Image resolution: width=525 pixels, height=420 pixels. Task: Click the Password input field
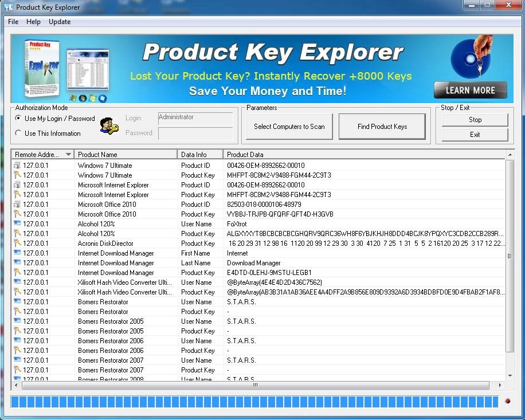point(195,133)
